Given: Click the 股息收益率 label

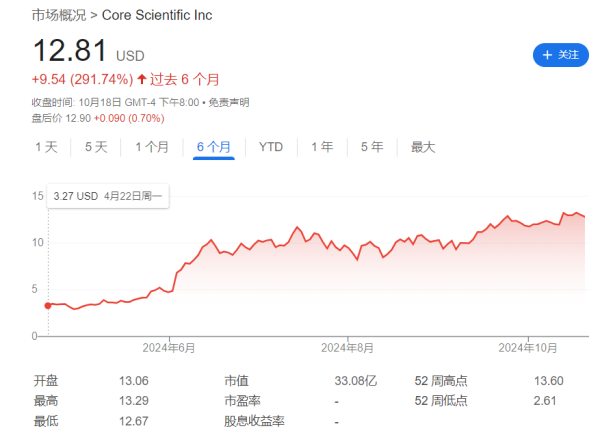Looking at the screenshot, I should (x=254, y=421).
